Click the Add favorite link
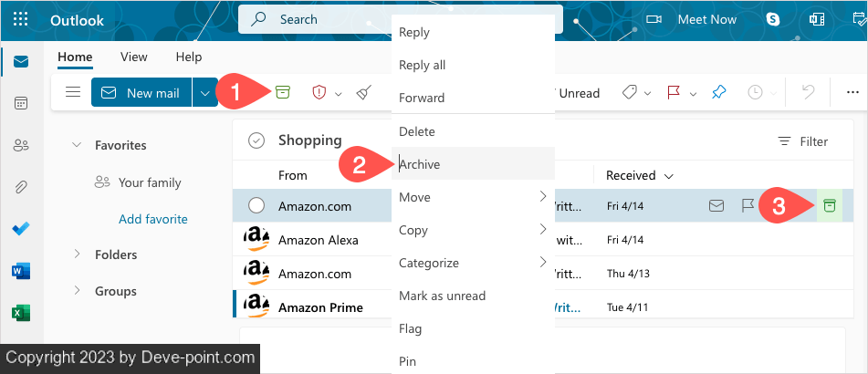This screenshot has height=374, width=868. click(152, 219)
